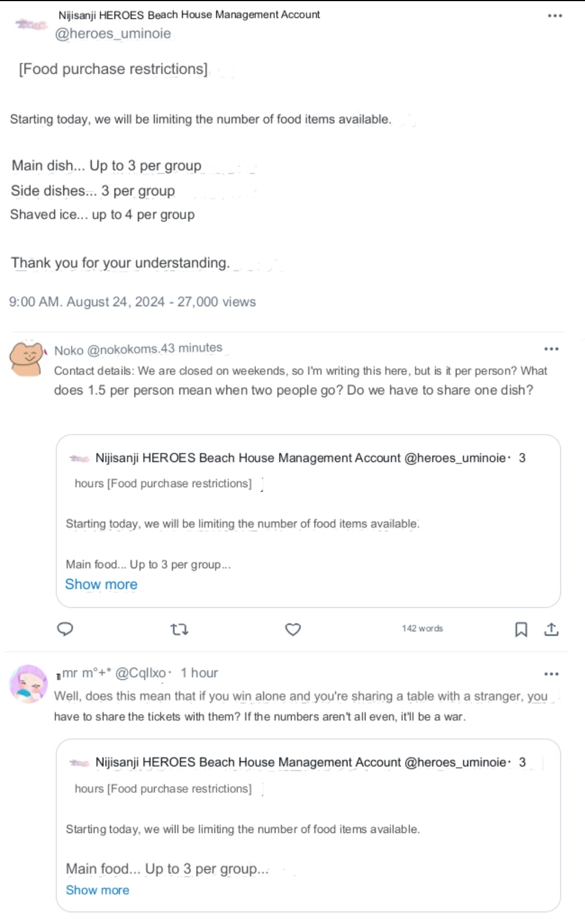Screen dimensions: 585x924
Task: Click share icon on Noko's reply
Action: point(551,630)
